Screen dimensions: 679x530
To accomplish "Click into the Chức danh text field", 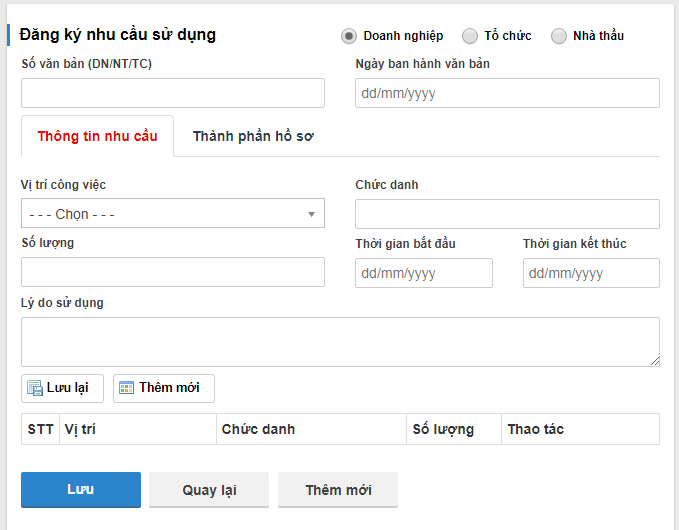I will point(507,213).
